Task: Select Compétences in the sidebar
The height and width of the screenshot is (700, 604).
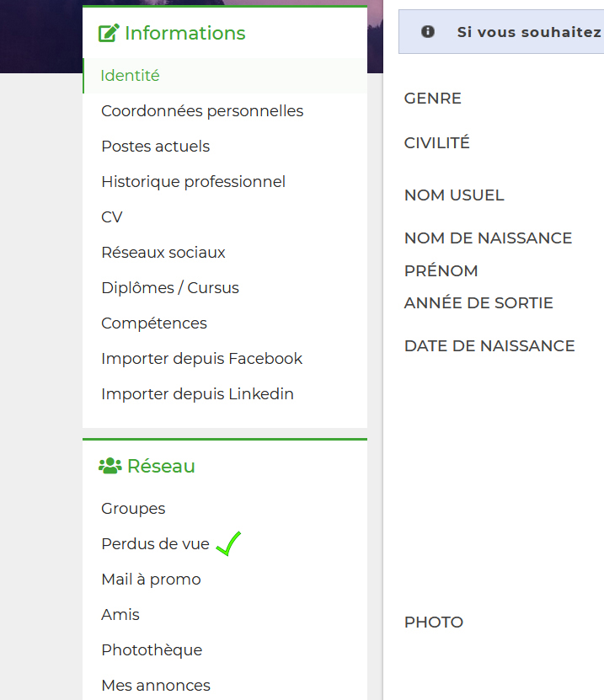Action: 153,323
